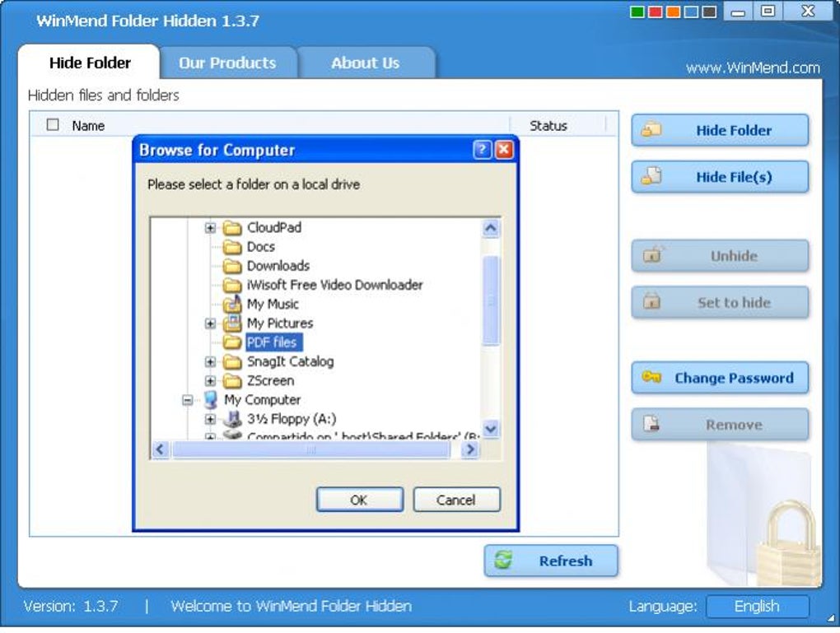Open the About Us tab
Image resolution: width=840 pixels, height=633 pixels.
366,63
